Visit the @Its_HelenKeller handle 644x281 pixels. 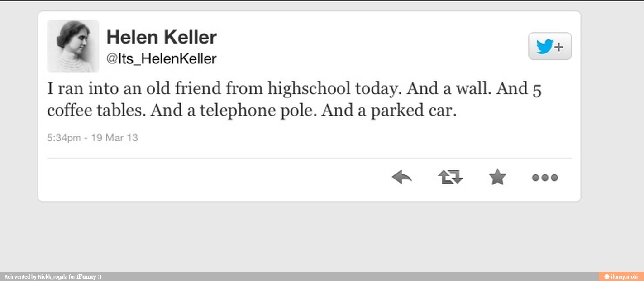tap(161, 59)
